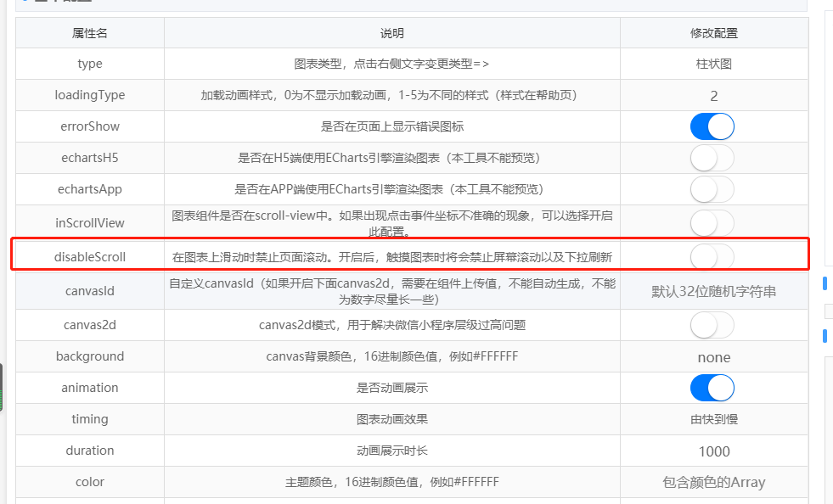Screen dimensions: 833x504
Task: Click the 属性名 column header
Action: tap(89, 32)
